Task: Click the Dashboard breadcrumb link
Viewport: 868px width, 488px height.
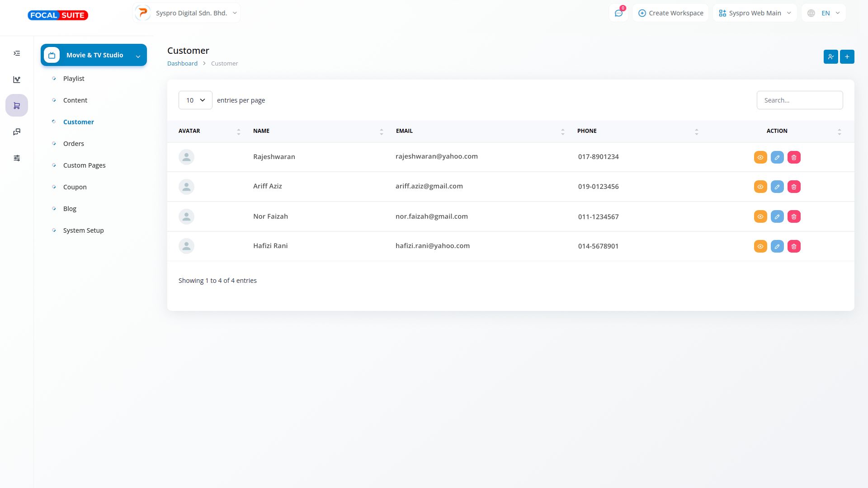Action: [x=182, y=64]
